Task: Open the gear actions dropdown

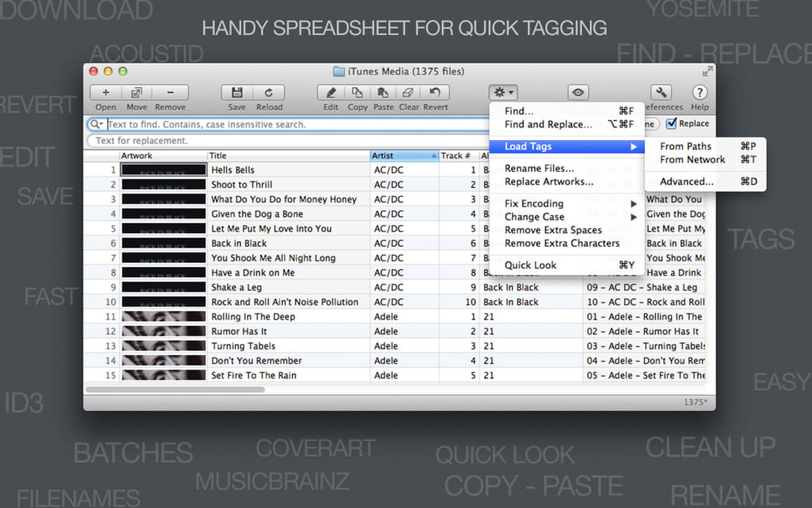Action: click(503, 92)
